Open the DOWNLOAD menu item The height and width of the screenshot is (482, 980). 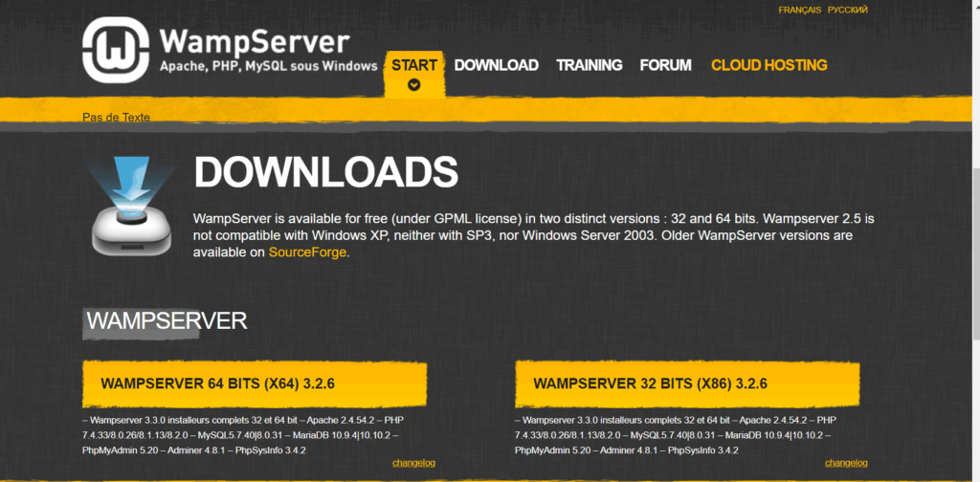tap(497, 65)
